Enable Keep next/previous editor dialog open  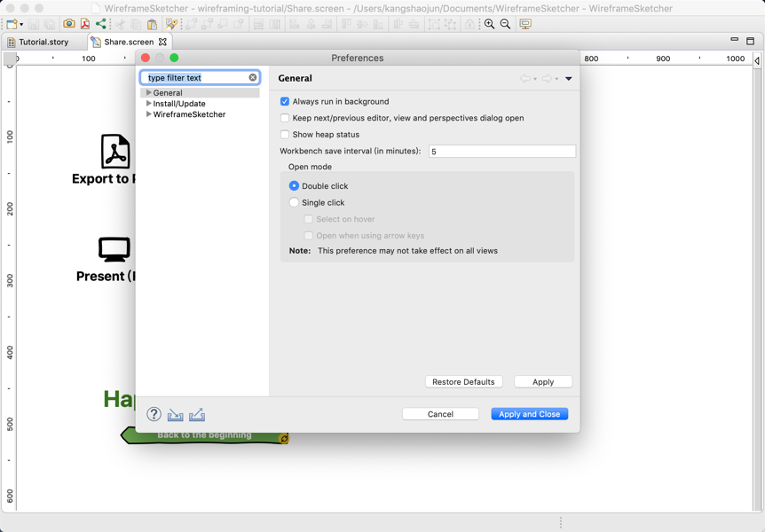point(285,118)
